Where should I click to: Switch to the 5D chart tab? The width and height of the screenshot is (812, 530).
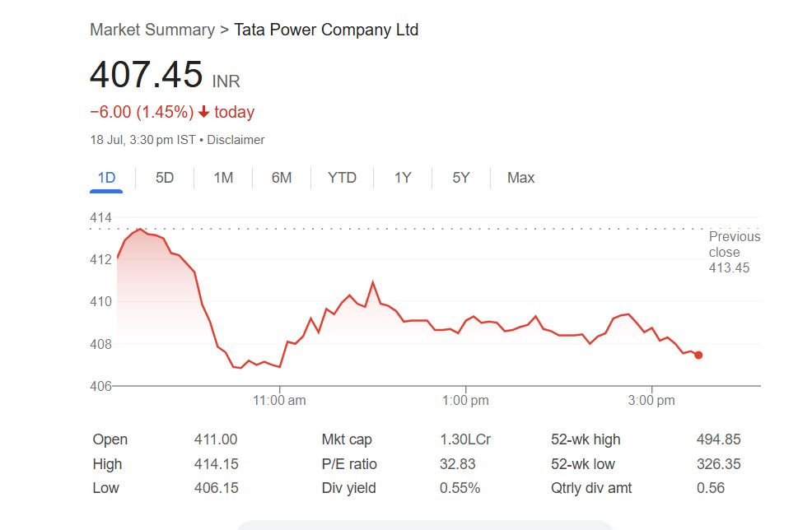[x=165, y=178]
